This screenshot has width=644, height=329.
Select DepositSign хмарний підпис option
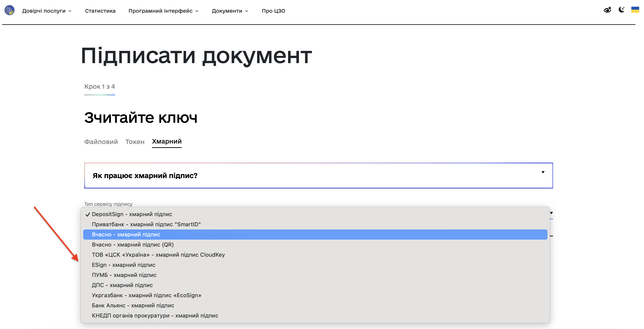[x=132, y=214]
